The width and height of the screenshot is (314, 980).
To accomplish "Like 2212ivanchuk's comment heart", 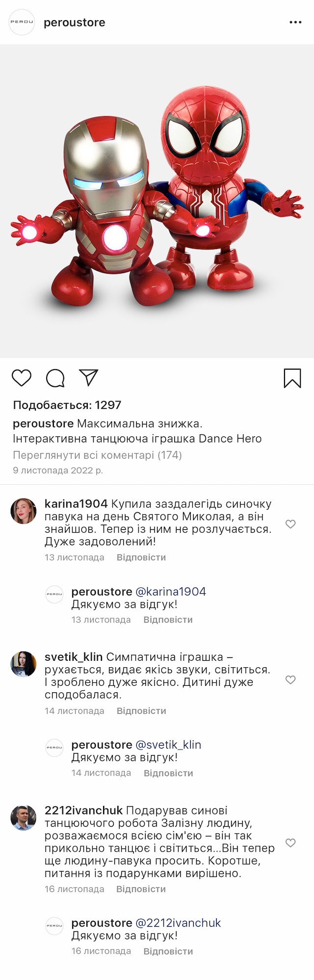I will tap(290, 843).
